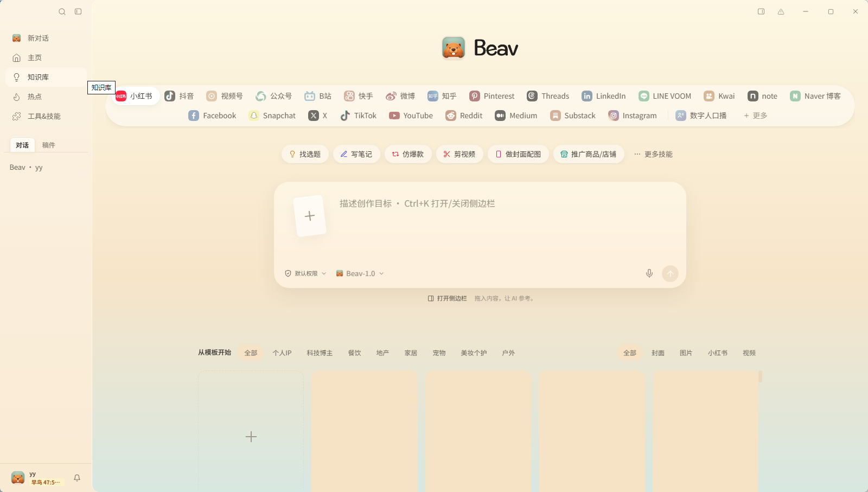
Task: Collapse sidebar using the panel icon
Action: [x=78, y=11]
